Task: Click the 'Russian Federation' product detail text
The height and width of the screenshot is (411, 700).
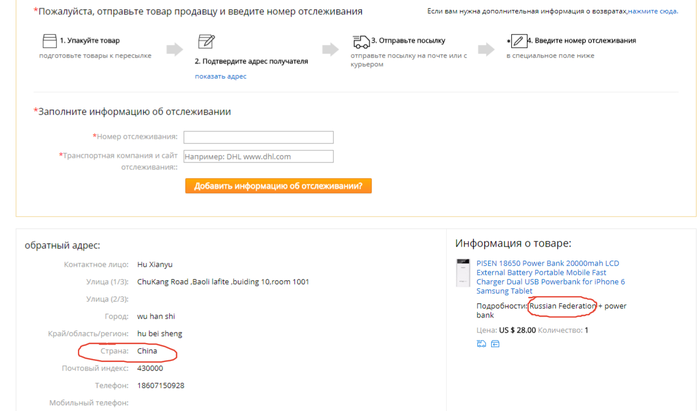Action: pos(562,305)
